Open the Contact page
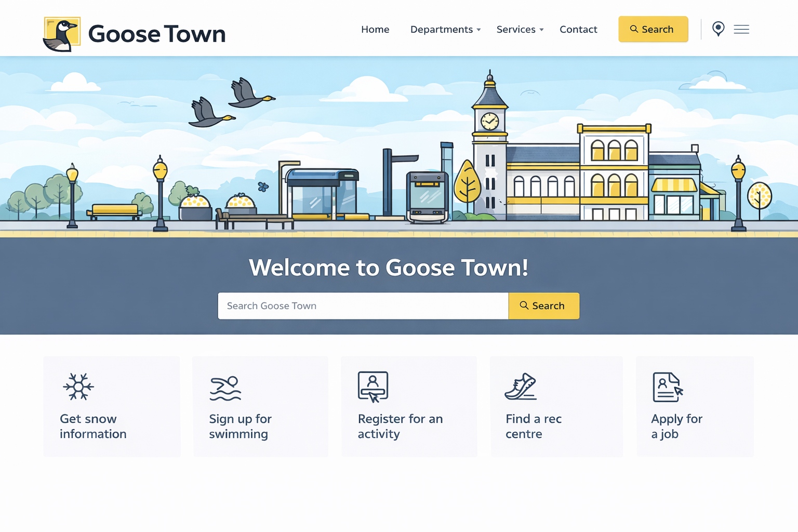Viewport: 798px width, 532px height. 578,30
